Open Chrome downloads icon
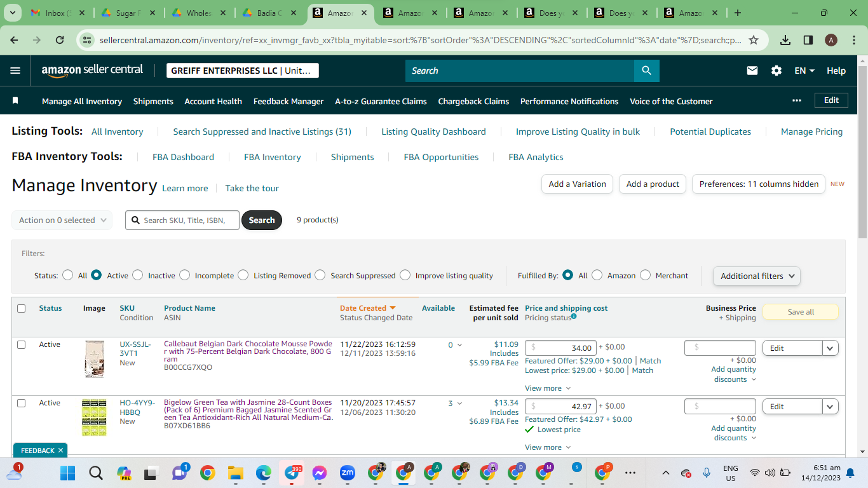The image size is (868, 488). (785, 40)
